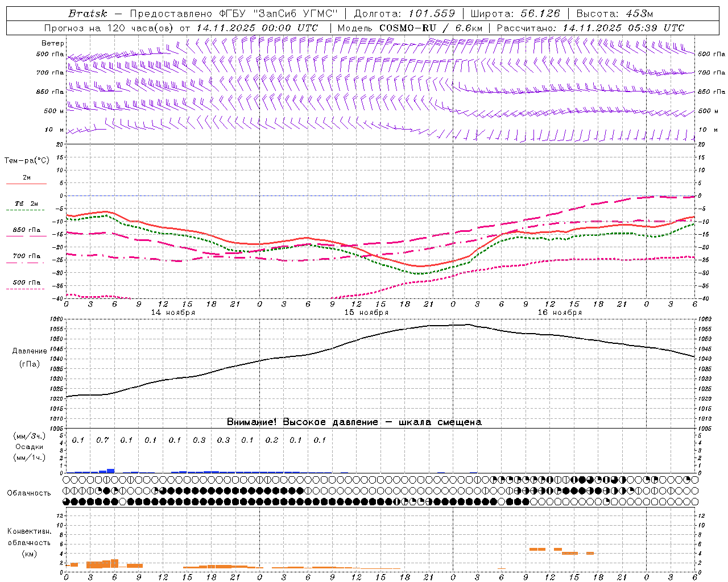Click the "(мм/3ч.)" precipitation unit label
Image resolution: width=728 pixels, height=582 pixels.
tap(30, 436)
